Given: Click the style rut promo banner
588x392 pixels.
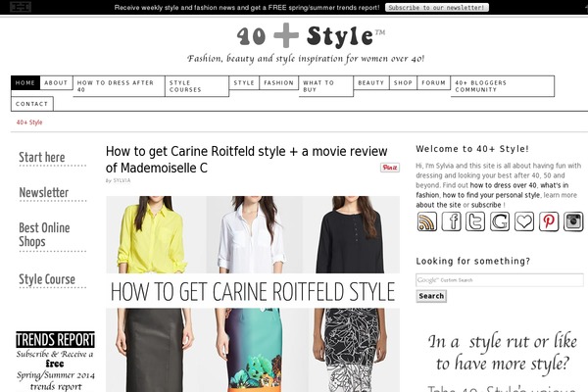Looking at the screenshot, I should click(x=502, y=360).
